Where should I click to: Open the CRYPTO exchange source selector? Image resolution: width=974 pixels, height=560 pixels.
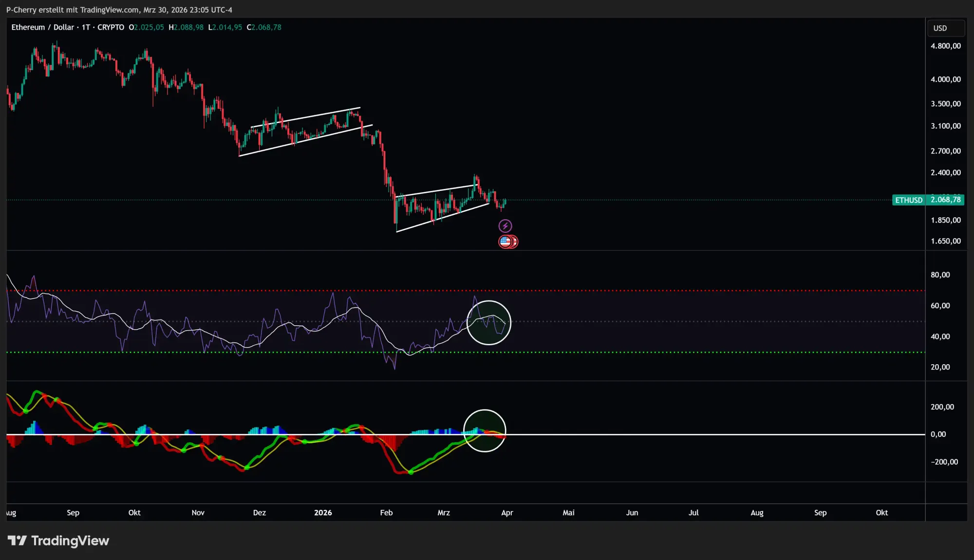point(111,27)
